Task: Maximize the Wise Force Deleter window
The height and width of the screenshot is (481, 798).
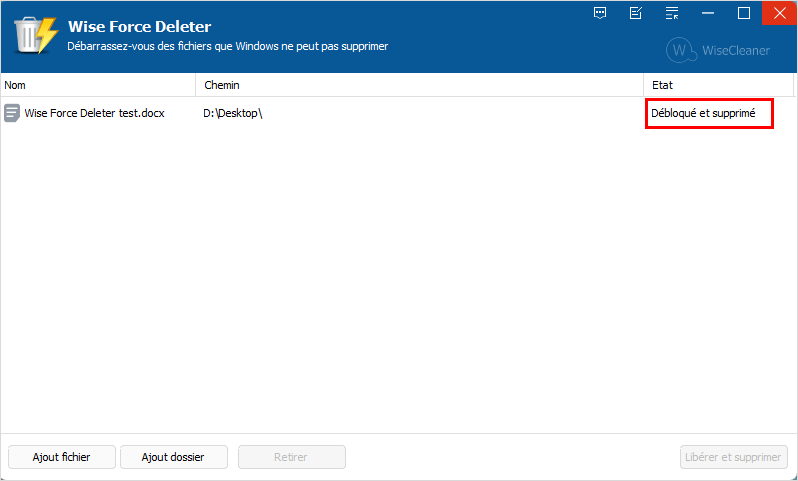Action: (x=744, y=13)
